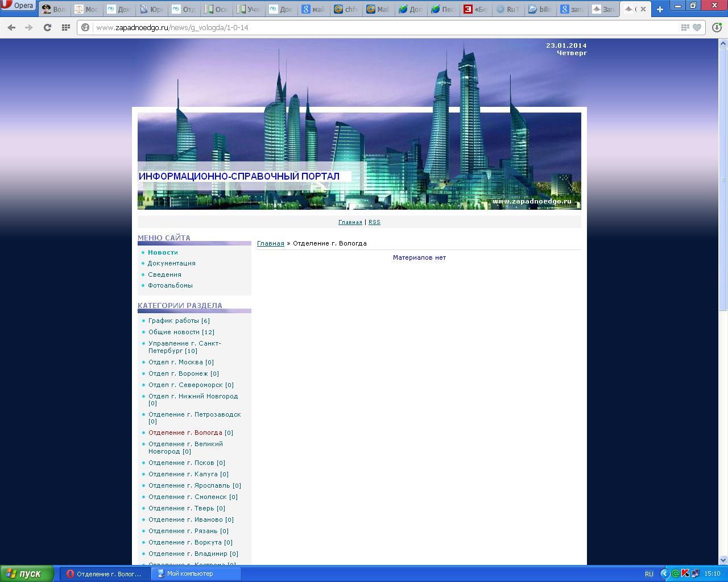Open the Speed Dial grid icon
Image resolution: width=728 pixels, height=582 pixels.
[66, 27]
